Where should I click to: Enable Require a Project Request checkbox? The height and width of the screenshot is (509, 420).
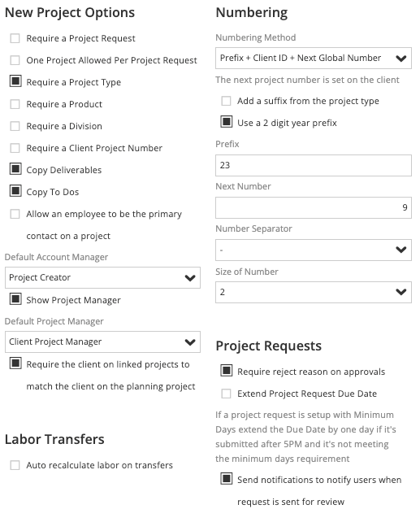point(15,38)
